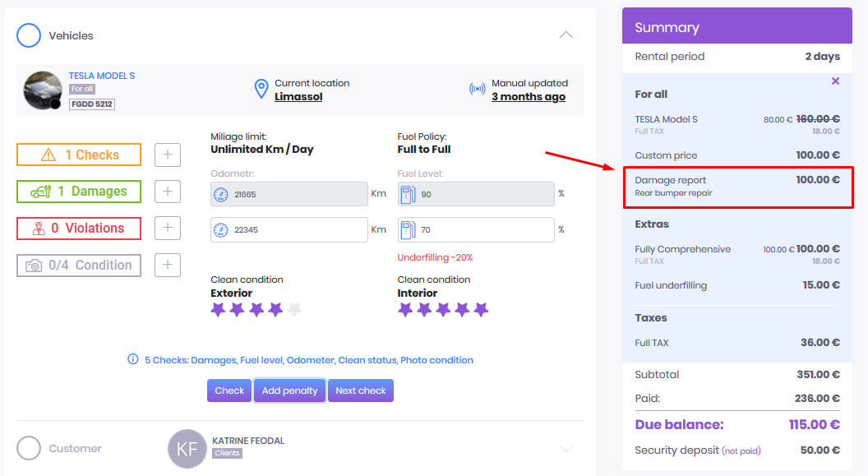The image size is (868, 476).
Task: Remove the For all group with X
Action: pos(835,81)
